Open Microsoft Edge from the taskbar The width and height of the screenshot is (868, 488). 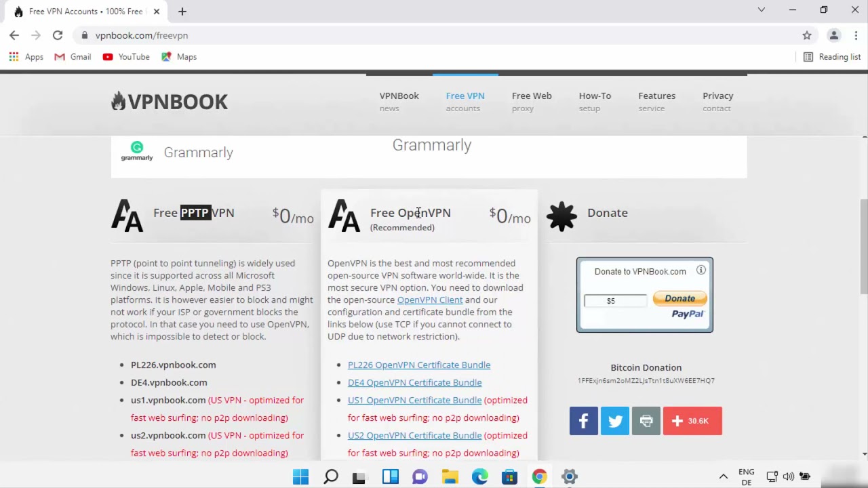tap(480, 476)
